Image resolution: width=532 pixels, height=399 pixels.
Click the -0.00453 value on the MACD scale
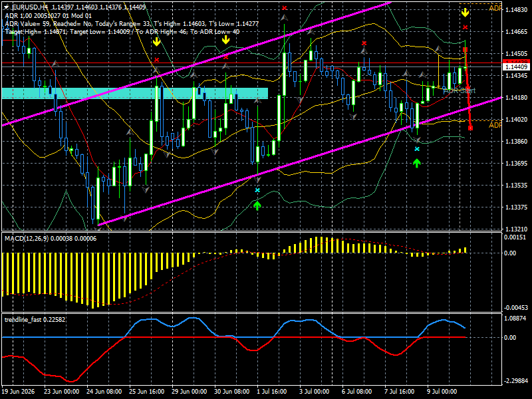[x=516, y=308]
